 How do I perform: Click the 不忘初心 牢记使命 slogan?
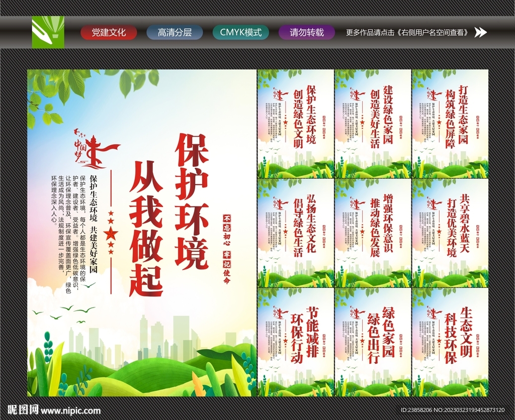(227, 249)
